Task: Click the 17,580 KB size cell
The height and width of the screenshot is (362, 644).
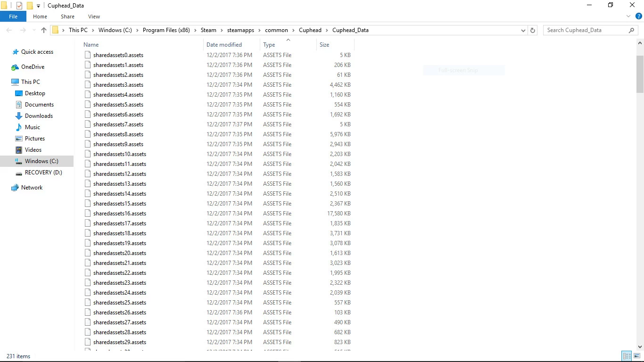Action: point(339,214)
